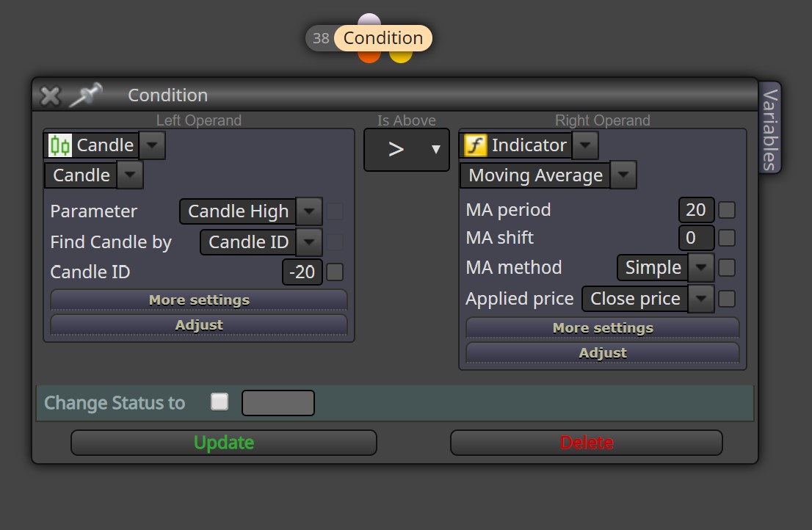812x530 pixels.
Task: Tick the checkbox beside Candle ID value
Action: coord(335,272)
